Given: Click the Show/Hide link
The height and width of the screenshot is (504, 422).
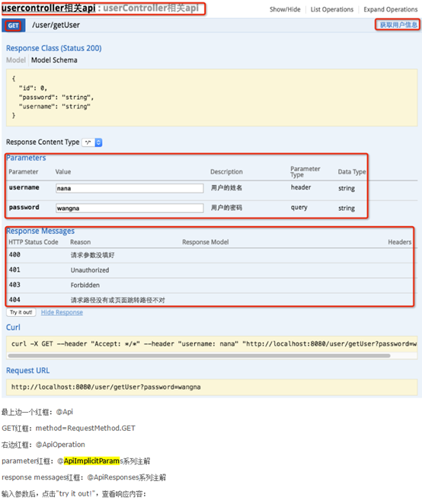Looking at the screenshot, I should pyautogui.click(x=285, y=10).
